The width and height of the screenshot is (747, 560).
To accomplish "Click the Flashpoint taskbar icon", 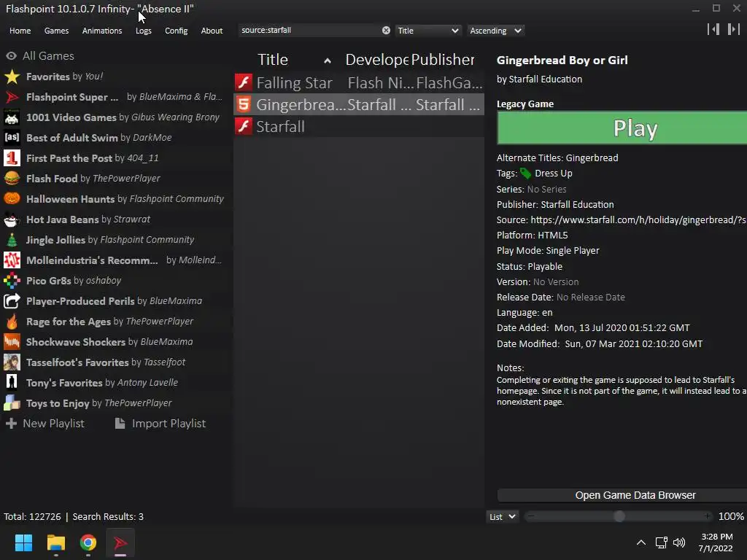I will [120, 542].
